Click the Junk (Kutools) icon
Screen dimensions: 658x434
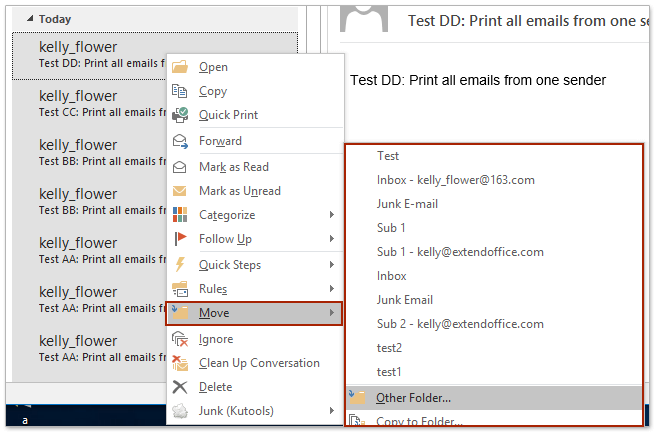click(x=180, y=411)
